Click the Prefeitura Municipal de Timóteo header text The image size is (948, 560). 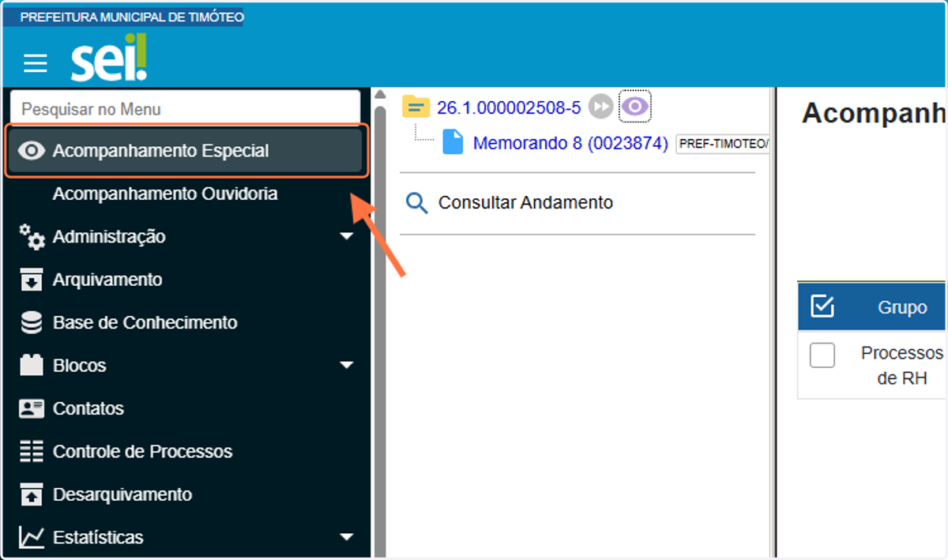tap(131, 17)
